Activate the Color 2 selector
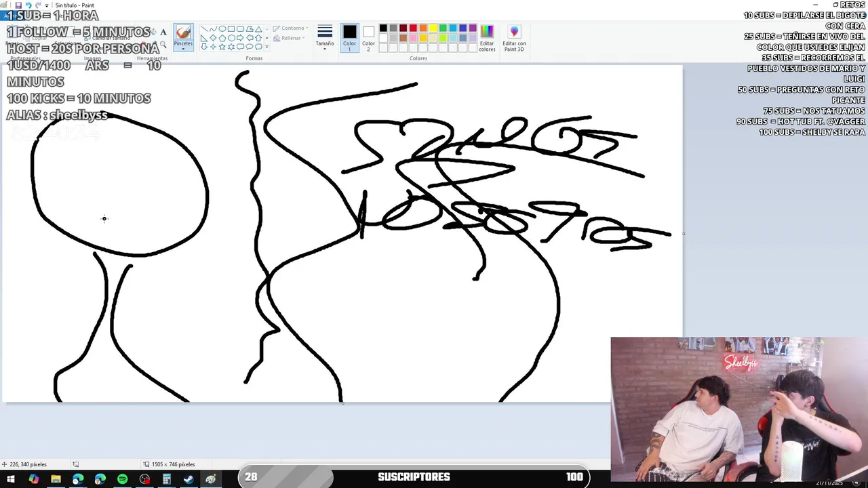 point(368,37)
